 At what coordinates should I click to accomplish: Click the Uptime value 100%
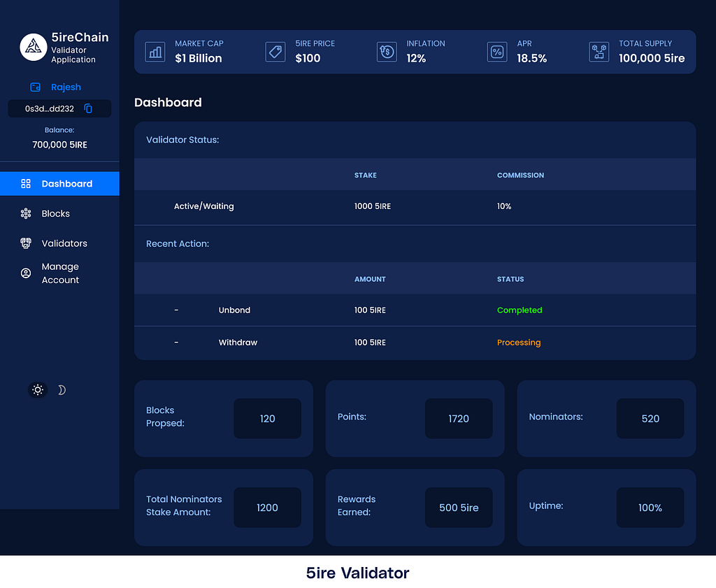650,508
